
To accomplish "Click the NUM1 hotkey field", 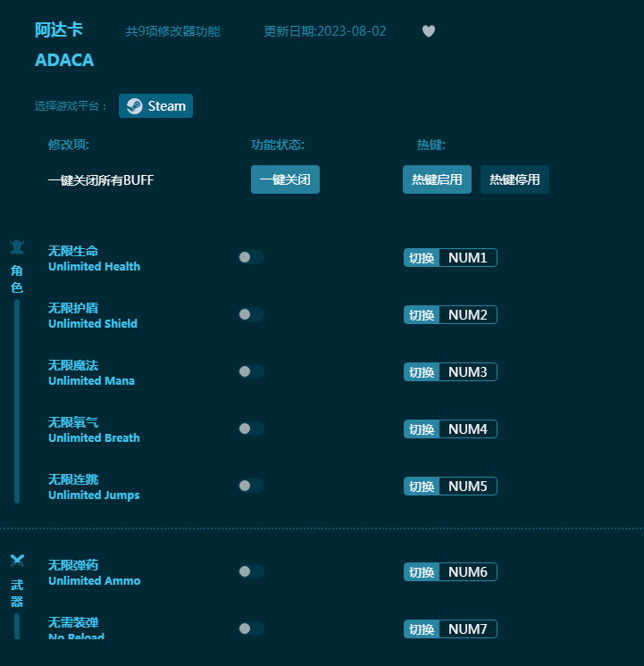I will point(467,258).
